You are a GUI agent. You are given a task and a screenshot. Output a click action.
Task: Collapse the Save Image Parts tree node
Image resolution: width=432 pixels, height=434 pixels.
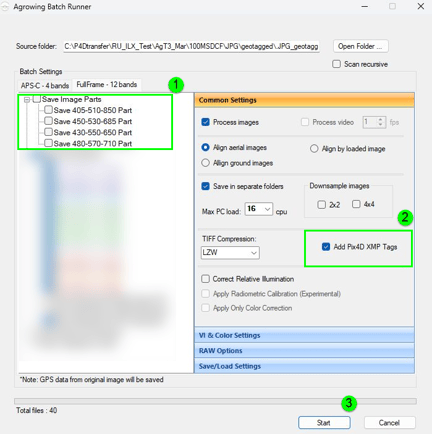pyautogui.click(x=27, y=100)
